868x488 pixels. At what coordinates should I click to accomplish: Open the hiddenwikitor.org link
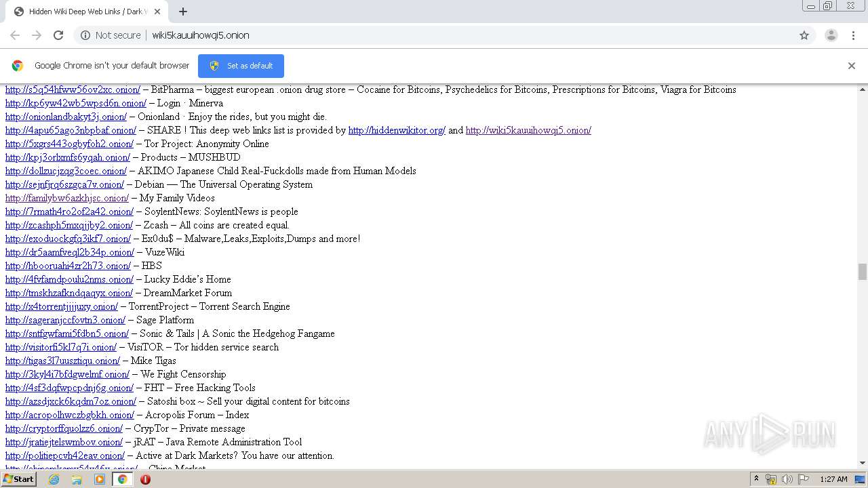(397, 130)
